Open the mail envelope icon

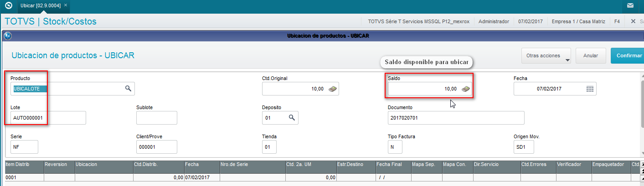(630, 6)
